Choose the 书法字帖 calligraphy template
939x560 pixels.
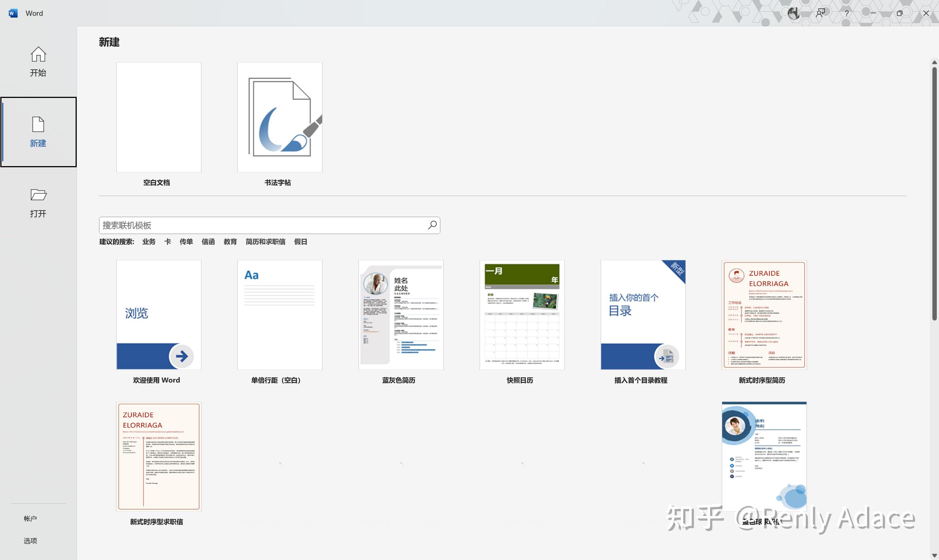tap(280, 117)
